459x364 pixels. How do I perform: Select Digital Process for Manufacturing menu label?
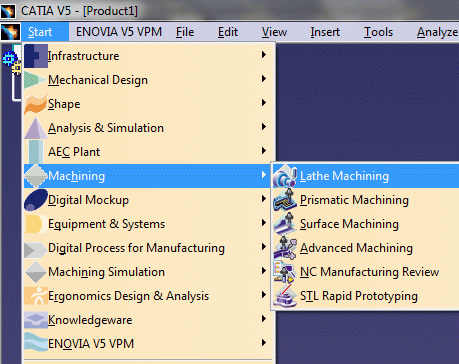pos(136,248)
